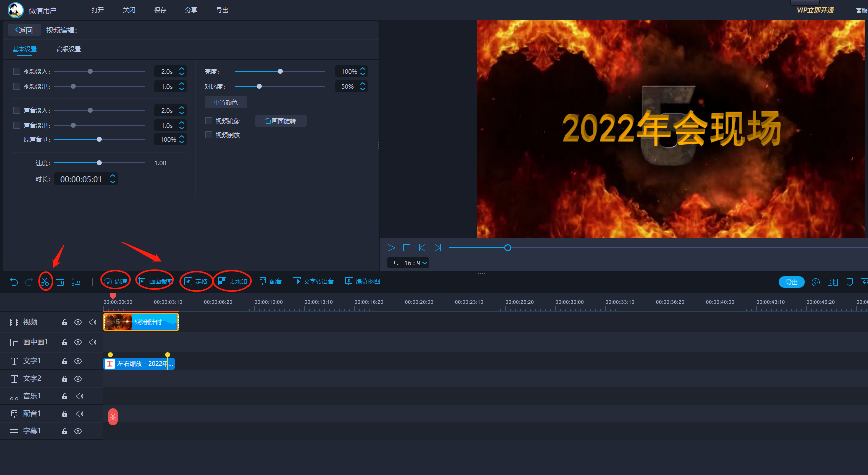Adjust the 对比度 50% stepper arrows
The height and width of the screenshot is (475, 868).
point(363,86)
